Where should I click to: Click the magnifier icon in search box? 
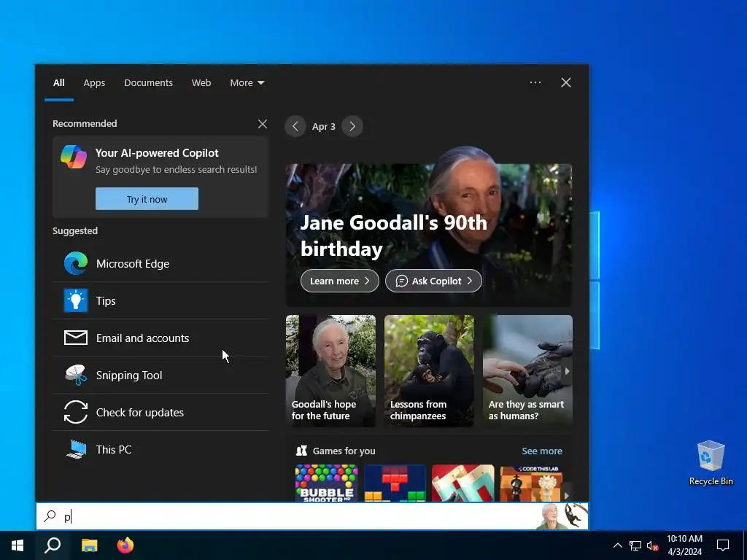(50, 516)
